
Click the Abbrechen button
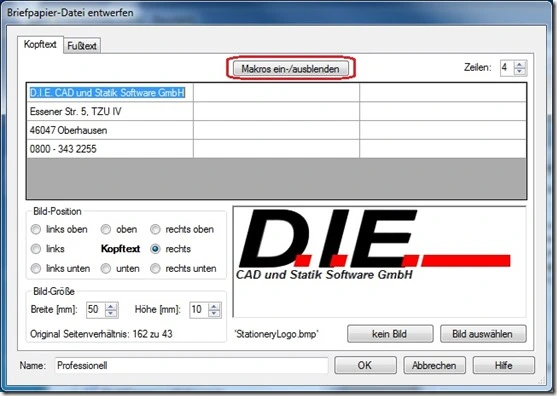434,365
